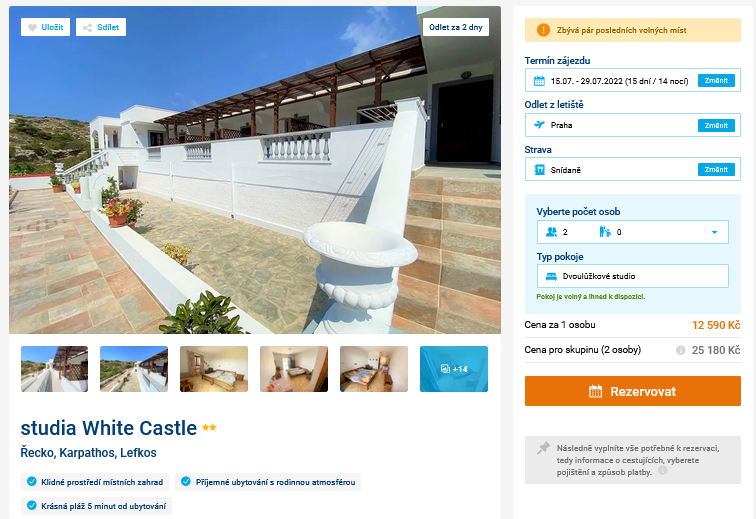Click the calendar icon in the date field
This screenshot has width=756, height=519.
(x=539, y=81)
